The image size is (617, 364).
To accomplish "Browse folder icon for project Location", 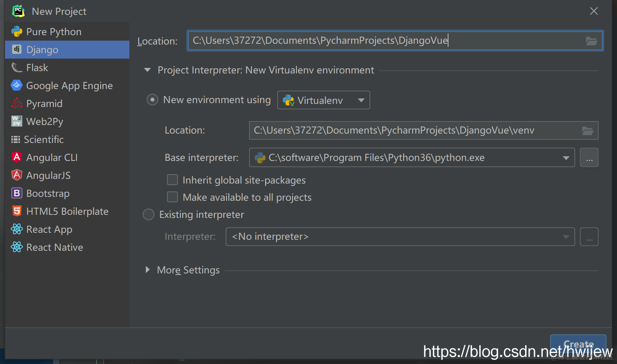I will (x=592, y=41).
